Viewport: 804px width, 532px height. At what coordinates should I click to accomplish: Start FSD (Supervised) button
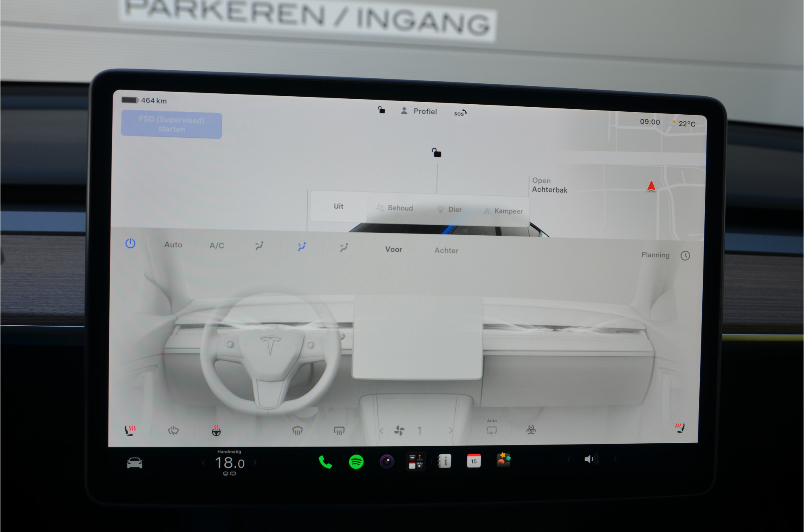coord(171,124)
